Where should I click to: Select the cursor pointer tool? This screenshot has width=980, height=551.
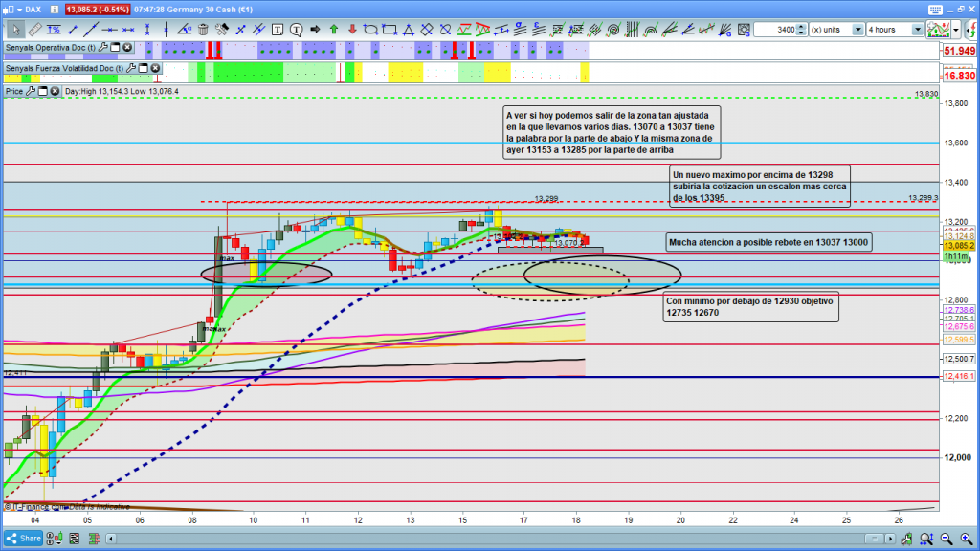14,30
